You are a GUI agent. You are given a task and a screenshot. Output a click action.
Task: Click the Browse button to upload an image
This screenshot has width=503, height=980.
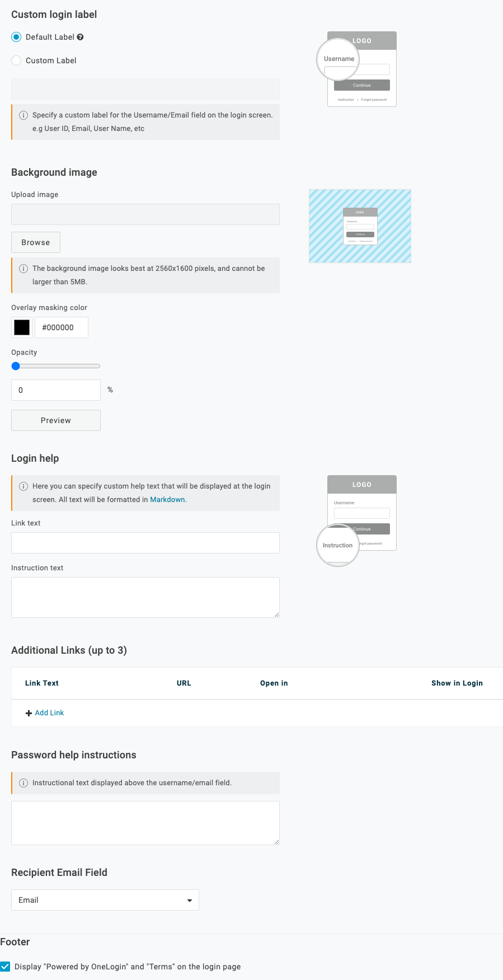[x=35, y=242]
